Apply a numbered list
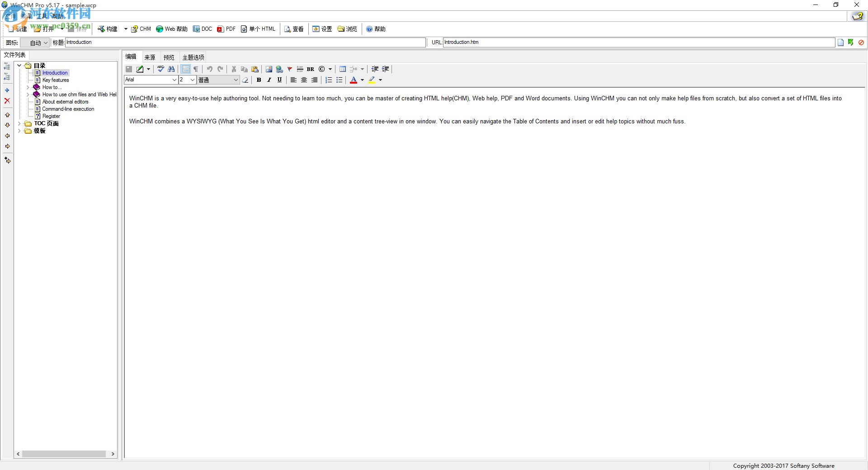The width and height of the screenshot is (868, 470). coord(329,80)
